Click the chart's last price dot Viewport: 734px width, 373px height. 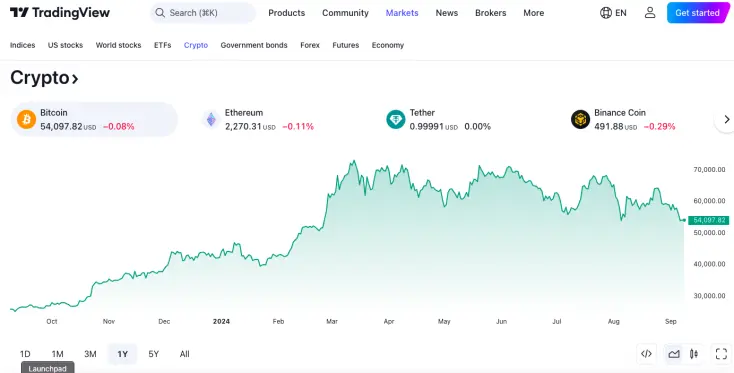click(684, 220)
